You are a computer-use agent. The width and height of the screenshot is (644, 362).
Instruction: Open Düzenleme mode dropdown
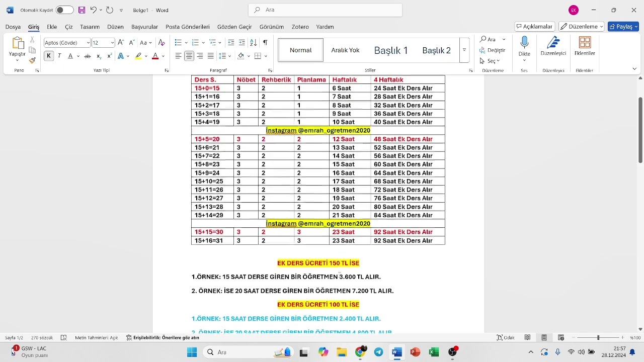582,27
